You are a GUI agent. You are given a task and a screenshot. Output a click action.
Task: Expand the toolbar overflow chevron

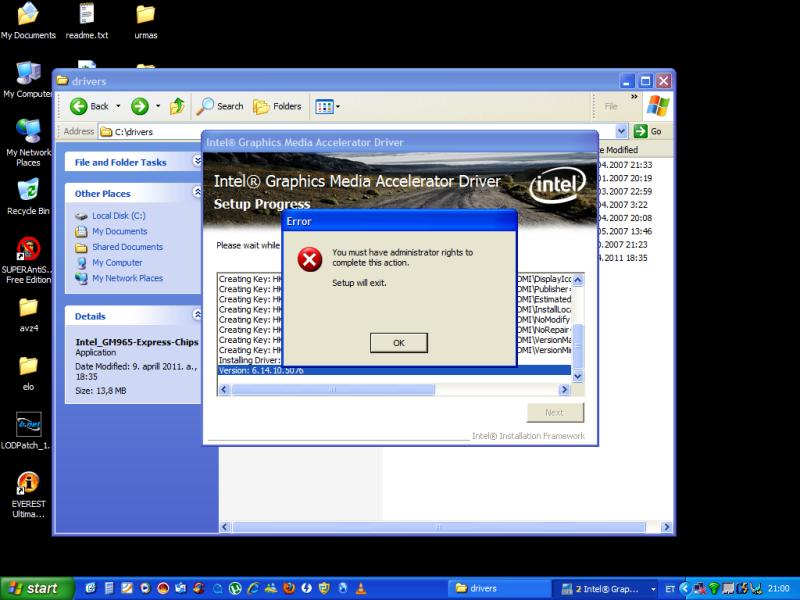pyautogui.click(x=634, y=96)
